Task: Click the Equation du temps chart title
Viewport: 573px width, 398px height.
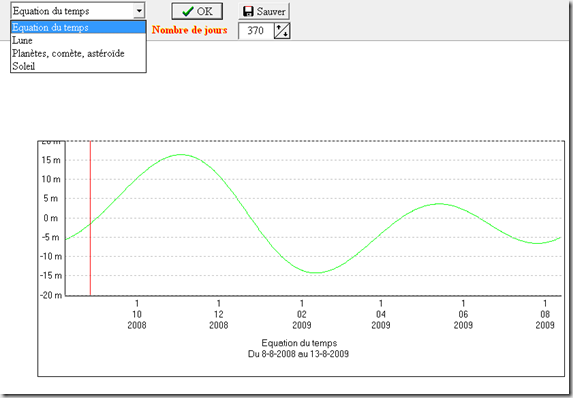Action: coord(299,343)
